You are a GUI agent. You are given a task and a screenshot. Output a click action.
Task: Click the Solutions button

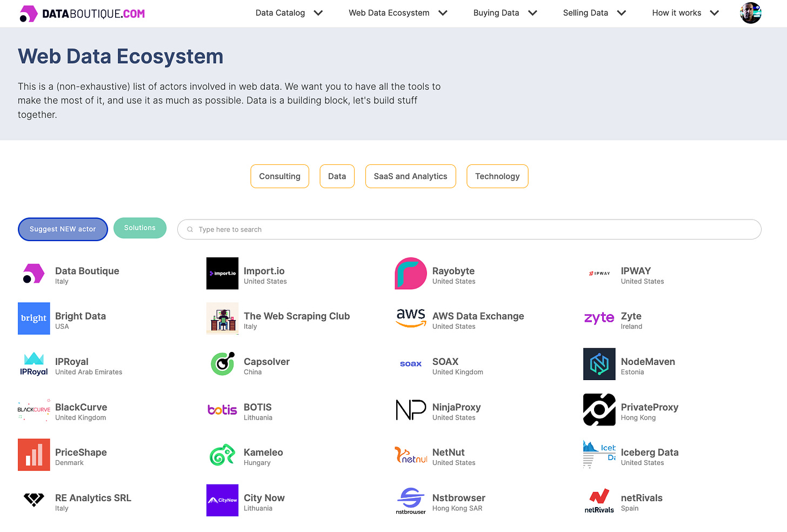(x=140, y=228)
